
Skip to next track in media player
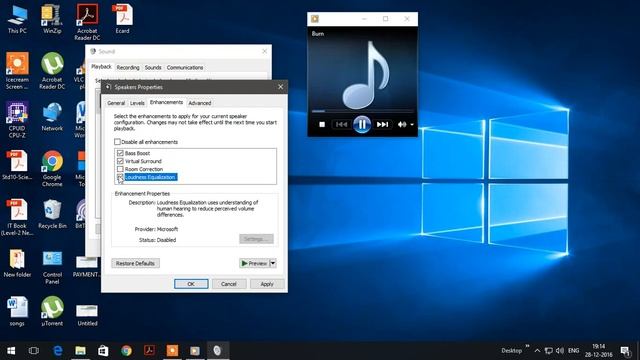(382, 124)
